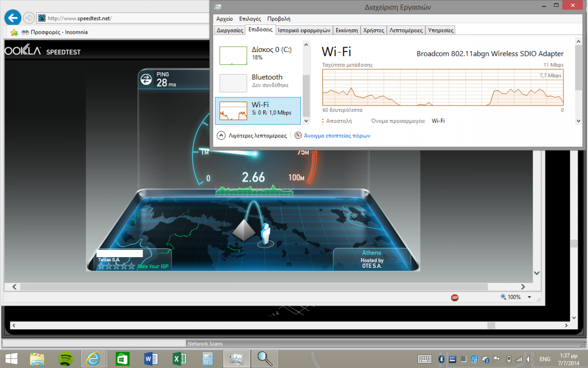588x368 pixels.
Task: Click the Network Scans status bar text
Action: pos(205,344)
